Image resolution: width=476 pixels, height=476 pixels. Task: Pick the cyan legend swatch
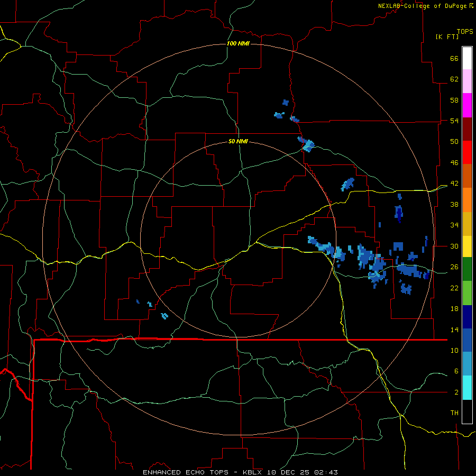click(x=467, y=388)
